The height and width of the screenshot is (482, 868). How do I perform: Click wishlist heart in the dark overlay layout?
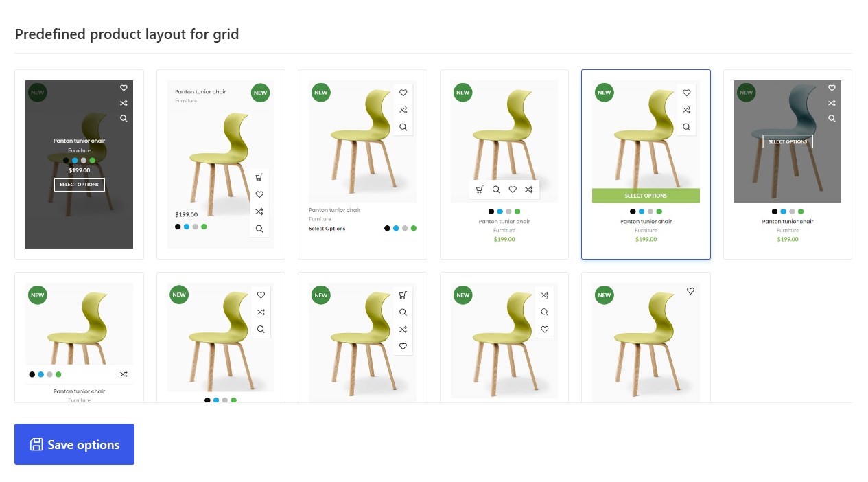(124, 88)
